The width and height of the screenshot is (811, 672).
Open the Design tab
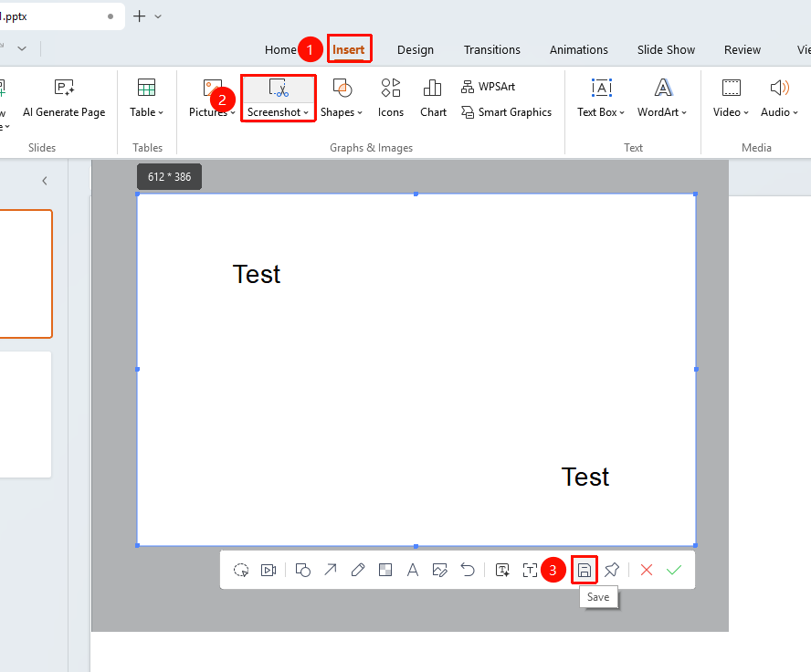tap(416, 49)
